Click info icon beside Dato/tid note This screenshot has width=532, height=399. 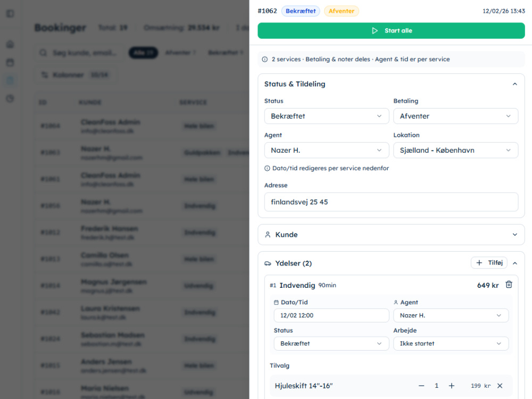pos(267,168)
